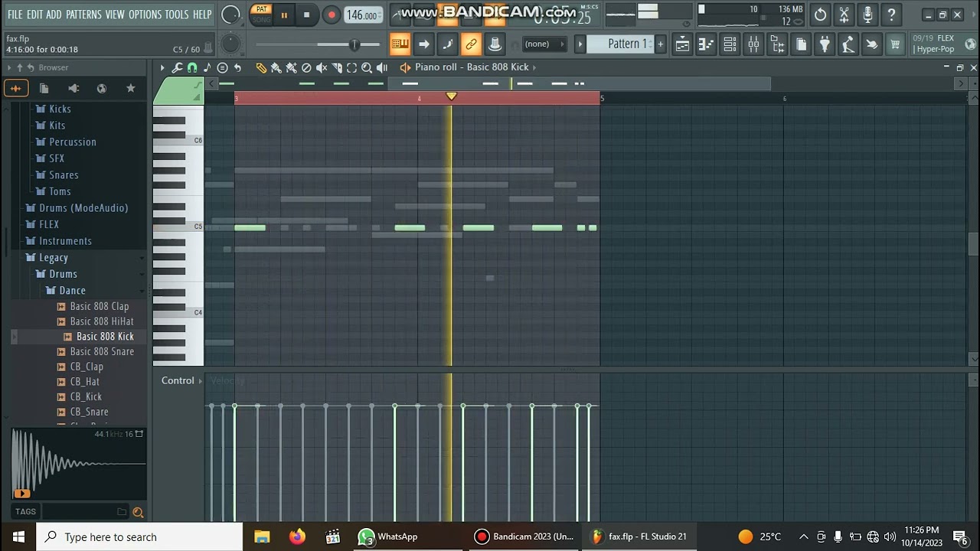The height and width of the screenshot is (551, 980).
Task: Open the help question mark icon
Action: click(891, 15)
